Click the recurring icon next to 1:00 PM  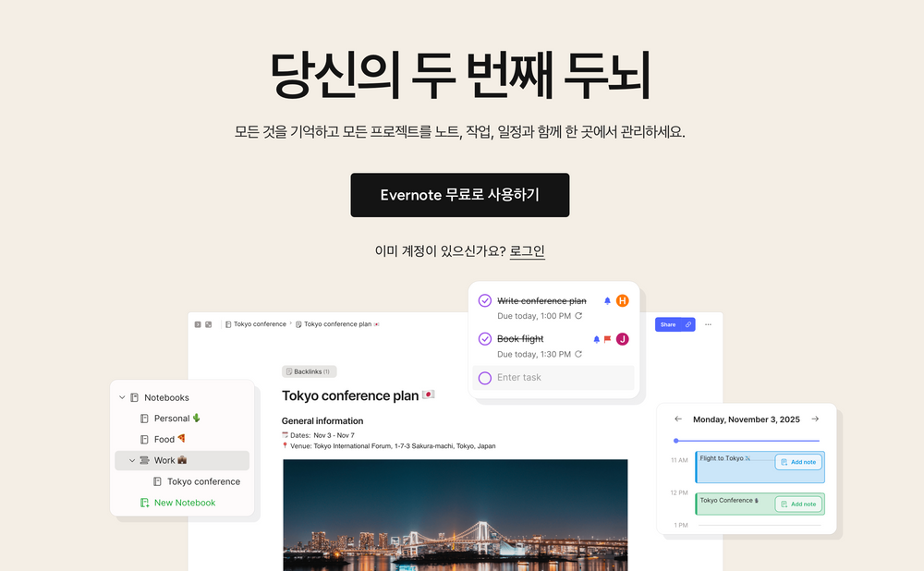click(x=578, y=316)
